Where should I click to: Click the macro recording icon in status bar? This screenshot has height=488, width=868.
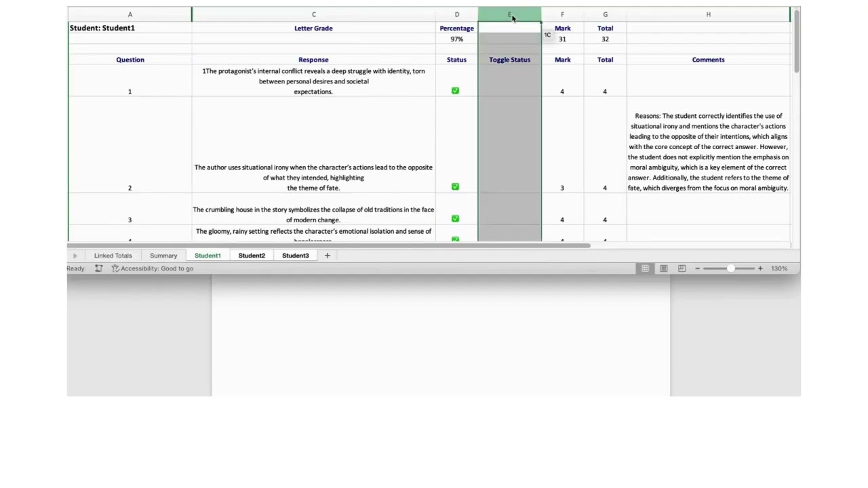pos(98,268)
